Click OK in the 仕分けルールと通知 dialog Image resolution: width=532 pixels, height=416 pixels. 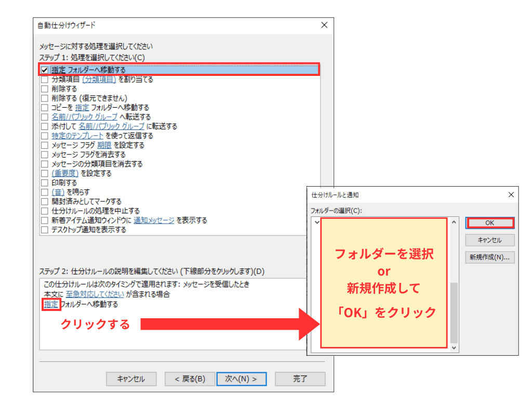tap(489, 223)
